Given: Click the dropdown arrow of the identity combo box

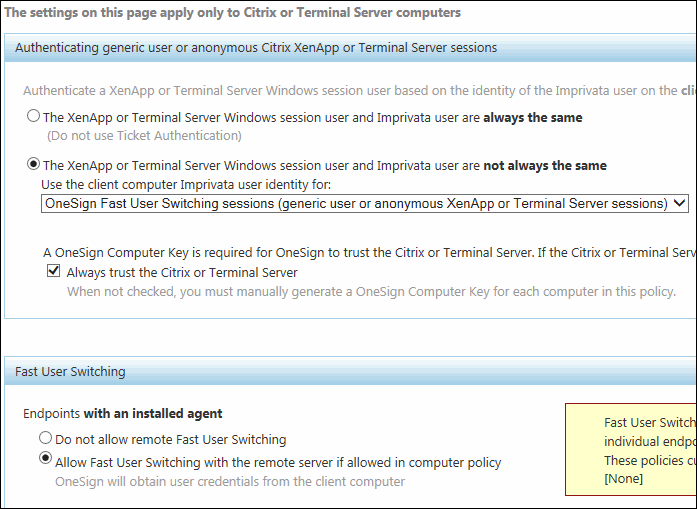Looking at the screenshot, I should tap(679, 203).
